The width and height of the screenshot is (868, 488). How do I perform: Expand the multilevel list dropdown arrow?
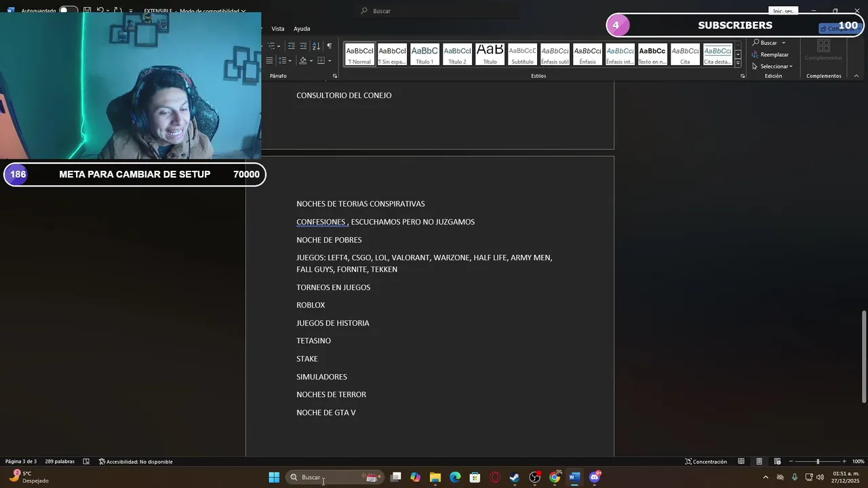pyautogui.click(x=279, y=46)
